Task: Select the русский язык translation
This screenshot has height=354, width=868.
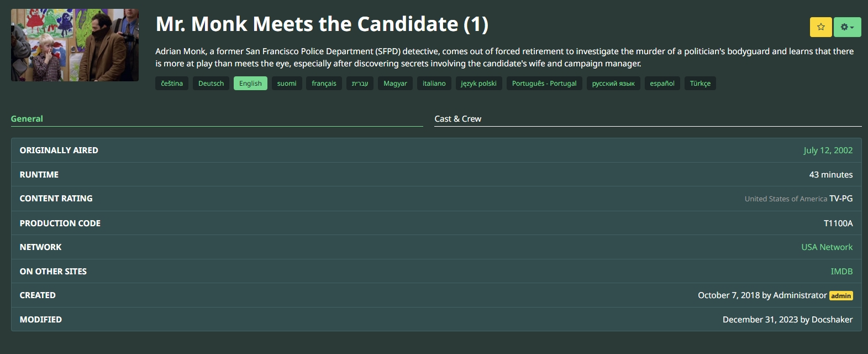Action: point(613,84)
